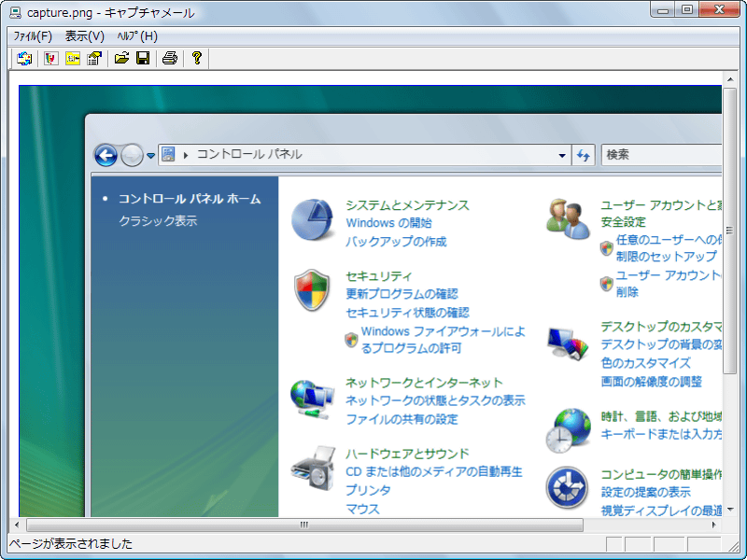
Task: Open ハードウェアとサウンド heading
Action: point(407,454)
